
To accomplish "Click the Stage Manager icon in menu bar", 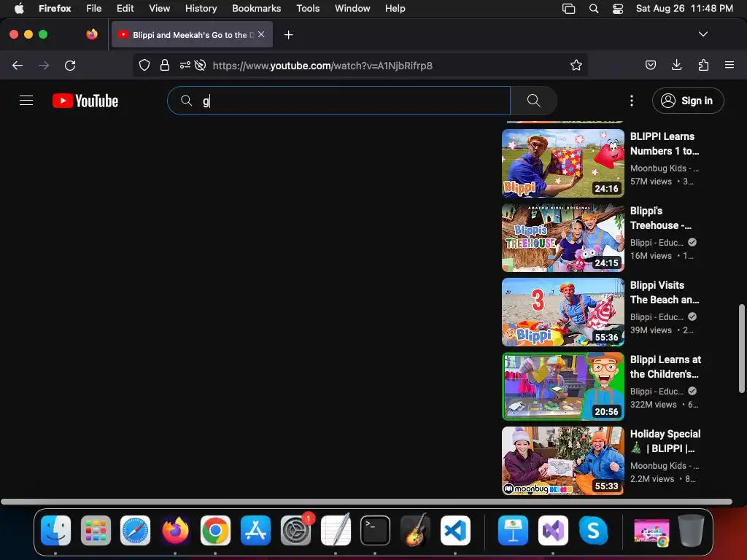I will 568,8.
